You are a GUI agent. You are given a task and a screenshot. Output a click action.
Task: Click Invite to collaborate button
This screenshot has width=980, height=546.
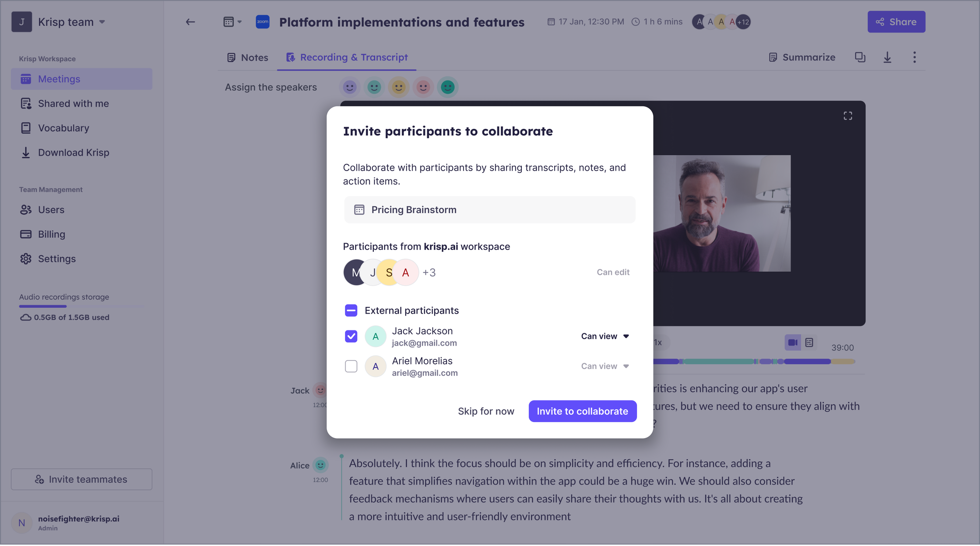[583, 411]
